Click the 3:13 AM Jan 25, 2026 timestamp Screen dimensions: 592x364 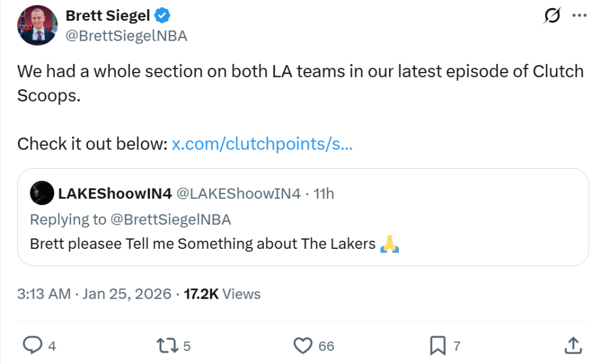(94, 294)
